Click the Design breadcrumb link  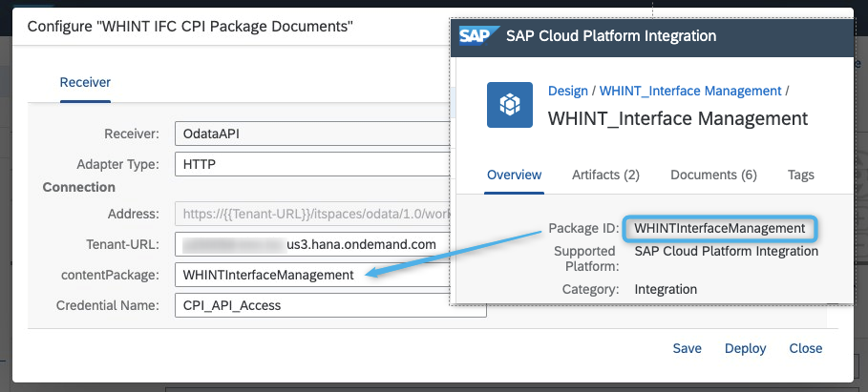click(568, 91)
